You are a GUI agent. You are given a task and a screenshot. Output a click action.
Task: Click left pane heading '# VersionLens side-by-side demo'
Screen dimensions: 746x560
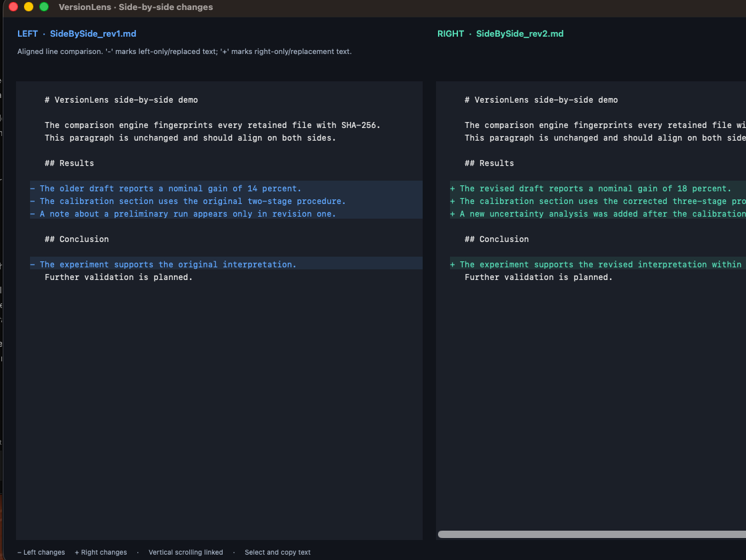[x=121, y=100]
